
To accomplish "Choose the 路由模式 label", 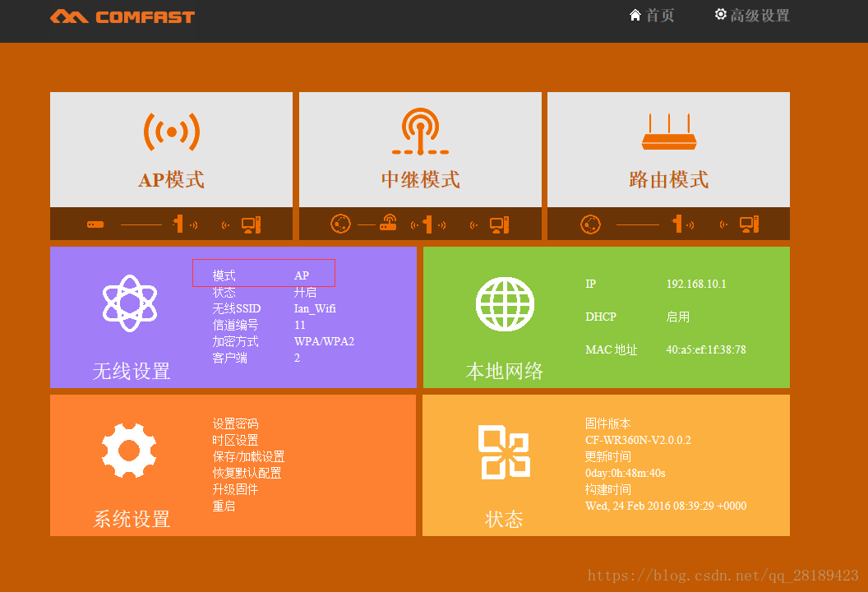I will (x=669, y=180).
